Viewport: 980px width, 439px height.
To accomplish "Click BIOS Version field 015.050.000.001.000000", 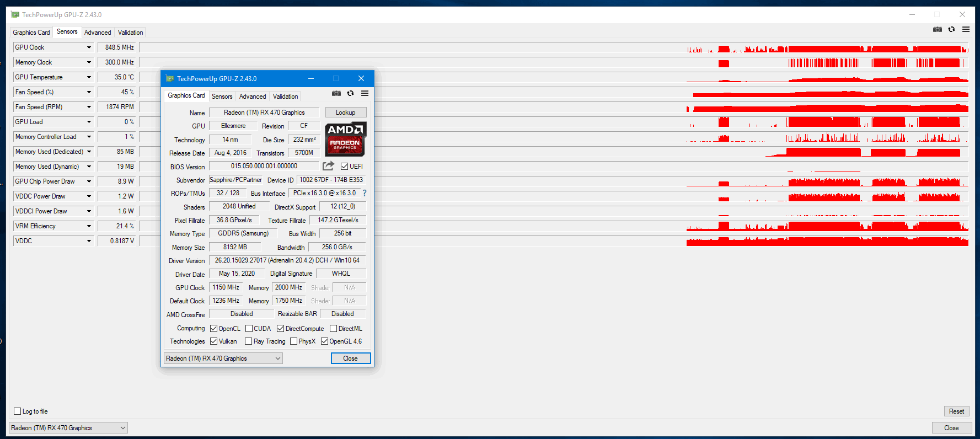I will coord(264,166).
